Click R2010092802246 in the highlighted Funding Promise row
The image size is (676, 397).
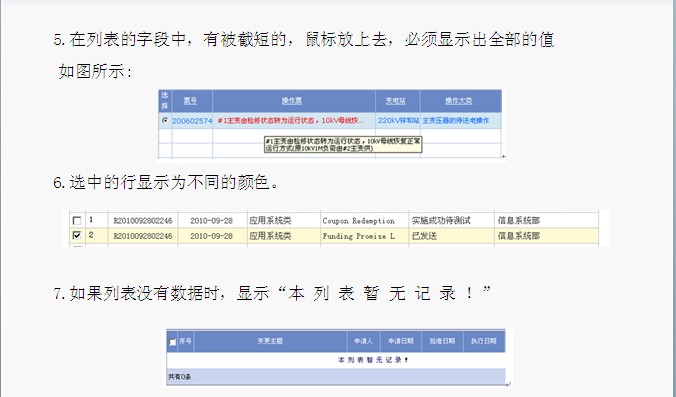(x=143, y=236)
